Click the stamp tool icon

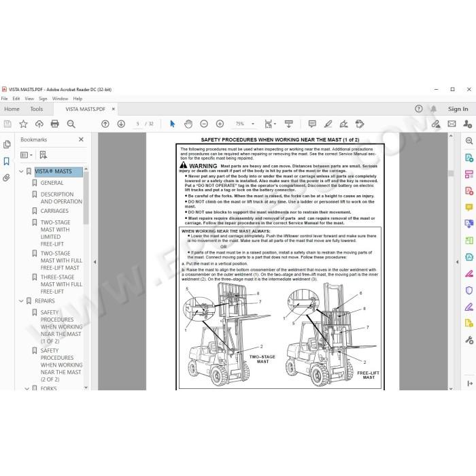[360, 124]
